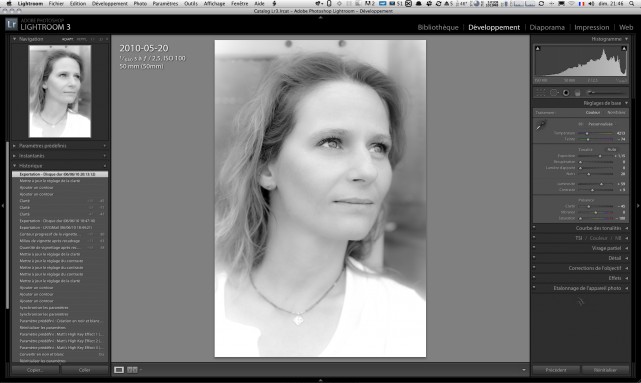Select the red eye correction tool
641x383 pixels.
click(566, 93)
